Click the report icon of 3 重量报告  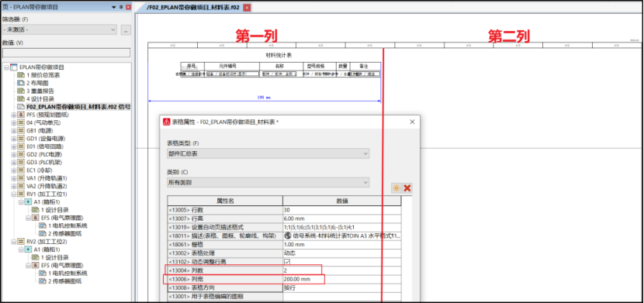coord(21,91)
